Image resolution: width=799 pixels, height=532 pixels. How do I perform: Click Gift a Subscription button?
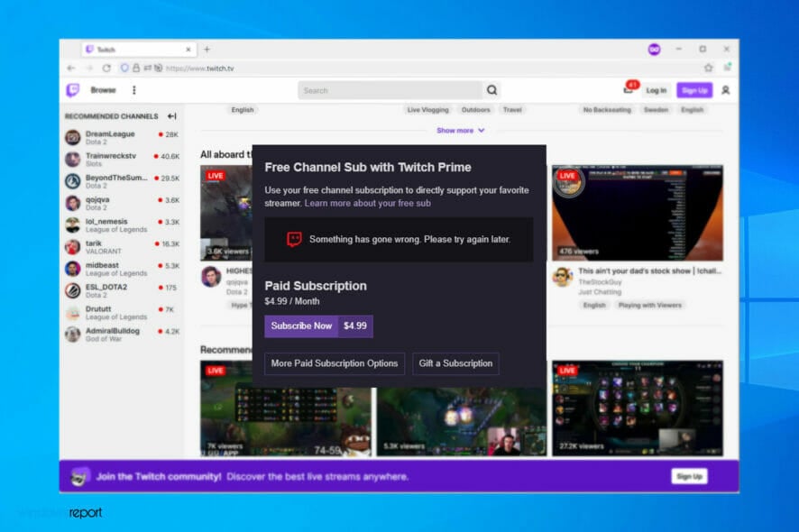455,363
